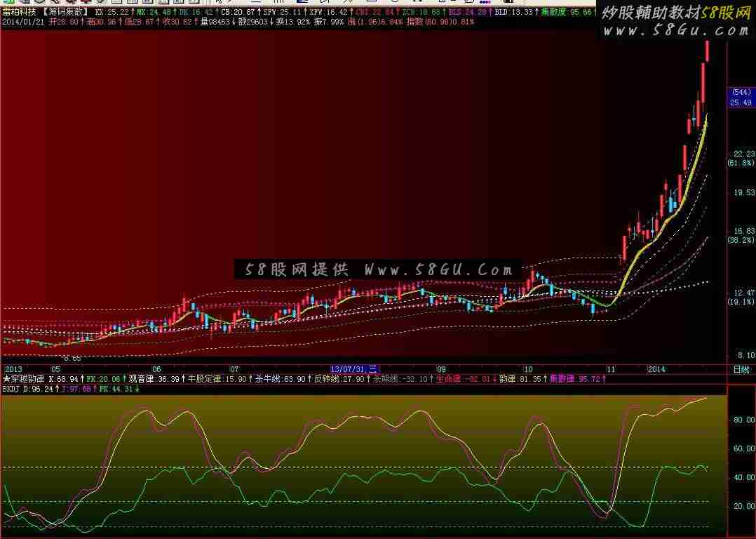Click the (19.1%) Fibonacci level label
The height and width of the screenshot is (539, 756).
pyautogui.click(x=741, y=302)
